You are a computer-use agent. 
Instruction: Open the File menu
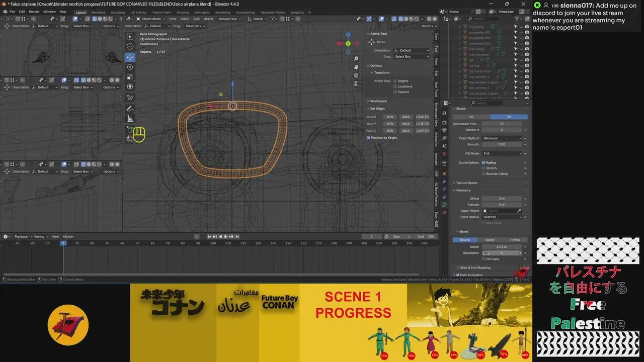coord(12,12)
